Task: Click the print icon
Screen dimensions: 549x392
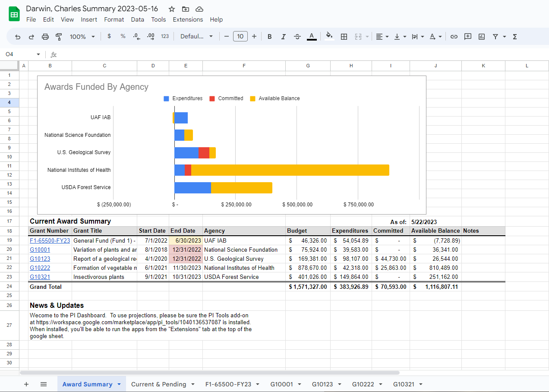Action: 45,37
